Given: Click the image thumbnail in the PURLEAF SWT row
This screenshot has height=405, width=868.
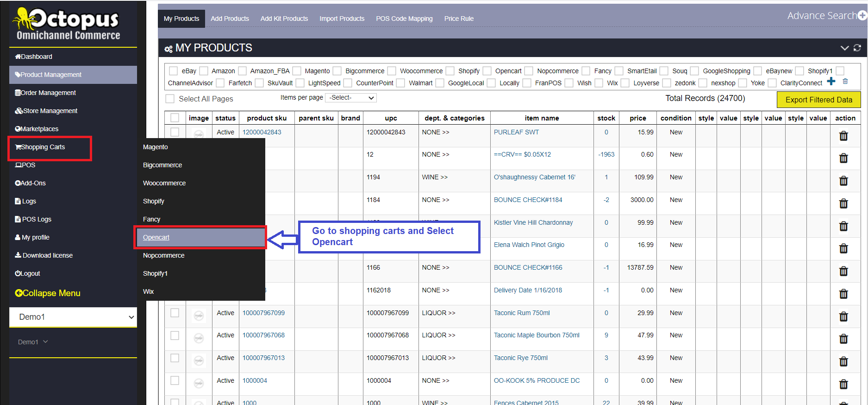Looking at the screenshot, I should pyautogui.click(x=199, y=134).
